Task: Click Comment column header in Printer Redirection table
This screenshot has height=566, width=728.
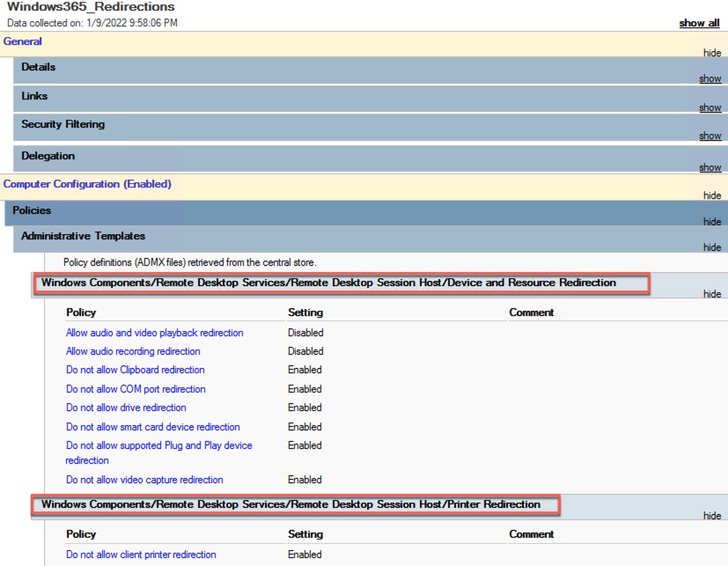Action: 531,534
